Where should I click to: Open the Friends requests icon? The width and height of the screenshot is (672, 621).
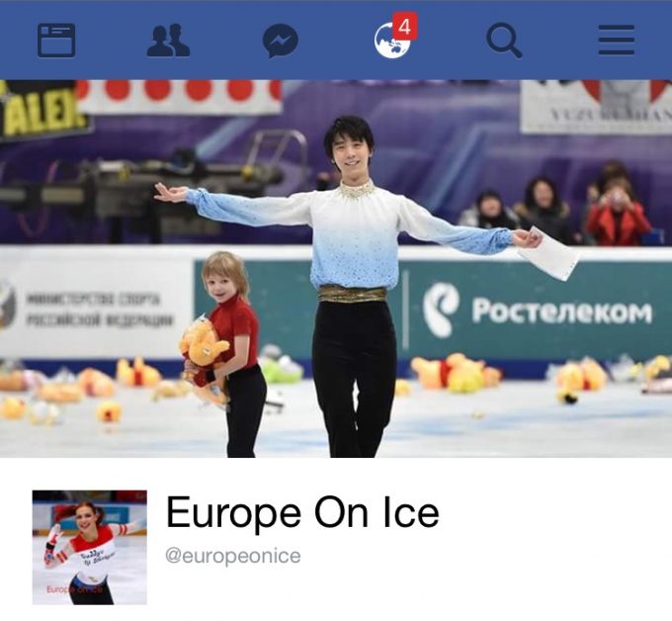click(168, 41)
